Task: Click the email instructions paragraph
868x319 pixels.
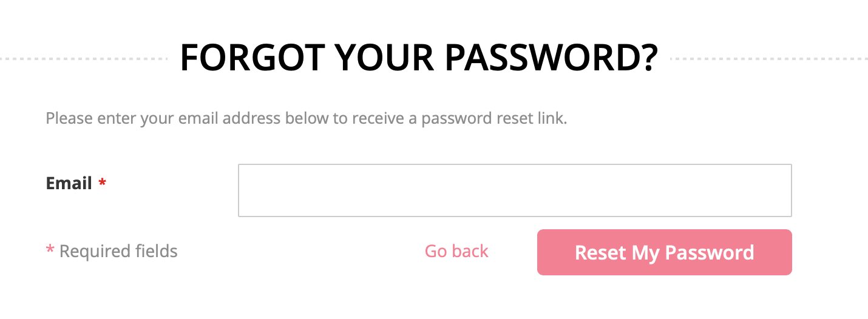Action: pos(307,118)
